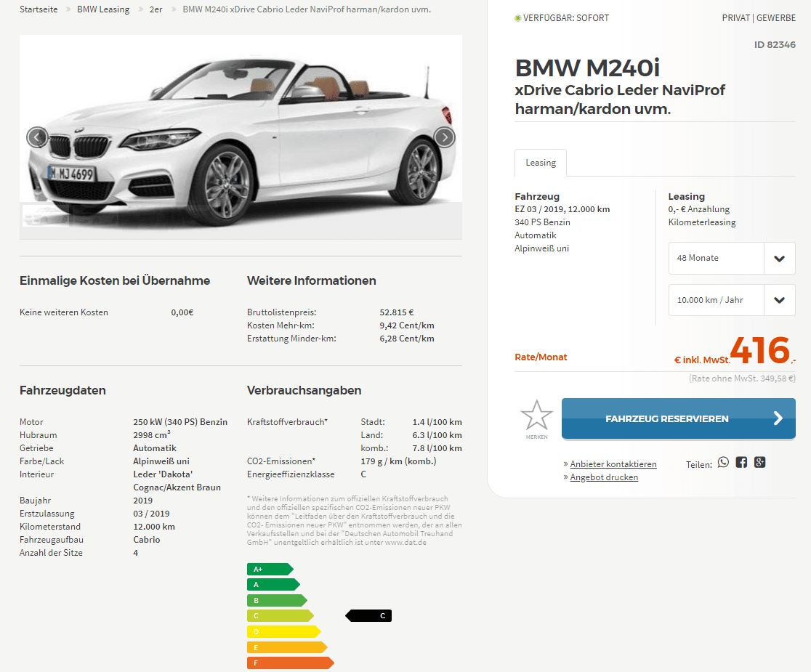Click the 'Einmalige Kosten bei Übernahme' heading
Screen dimensions: 811x672
click(x=115, y=280)
